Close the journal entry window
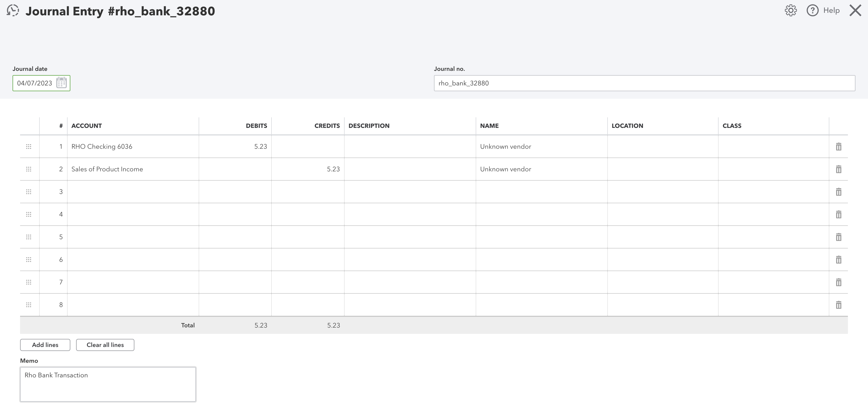 [855, 11]
